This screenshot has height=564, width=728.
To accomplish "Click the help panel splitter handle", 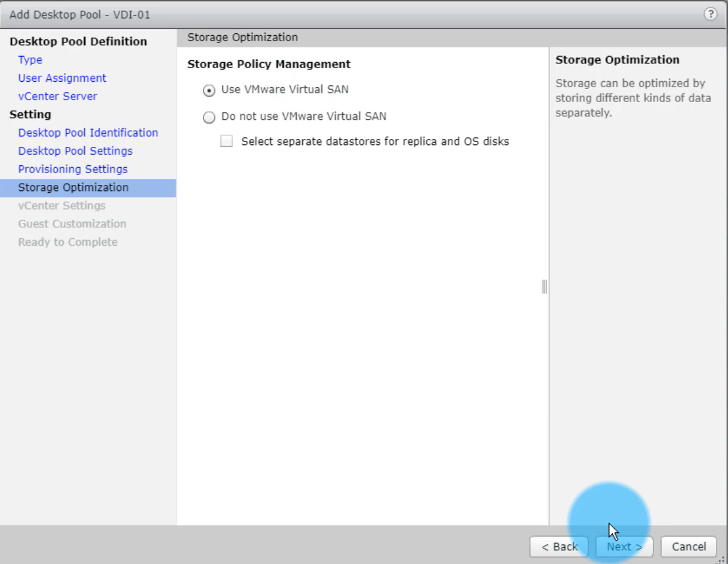I will click(544, 287).
